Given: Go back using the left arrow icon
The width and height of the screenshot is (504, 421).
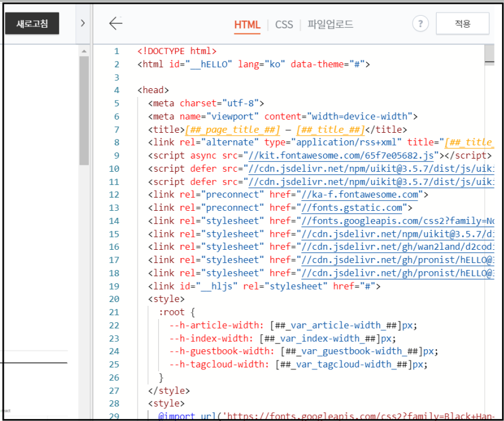Looking at the screenshot, I should (116, 23).
